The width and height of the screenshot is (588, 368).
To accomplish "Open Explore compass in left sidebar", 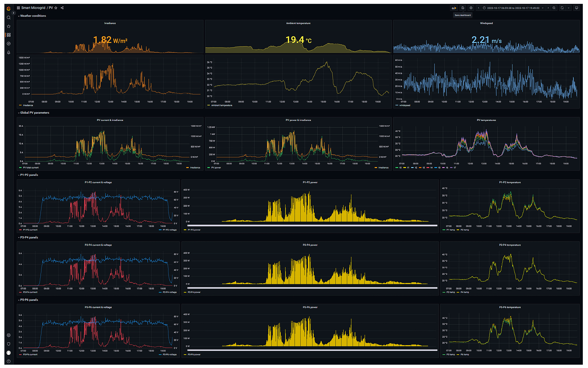I will [x=8, y=44].
